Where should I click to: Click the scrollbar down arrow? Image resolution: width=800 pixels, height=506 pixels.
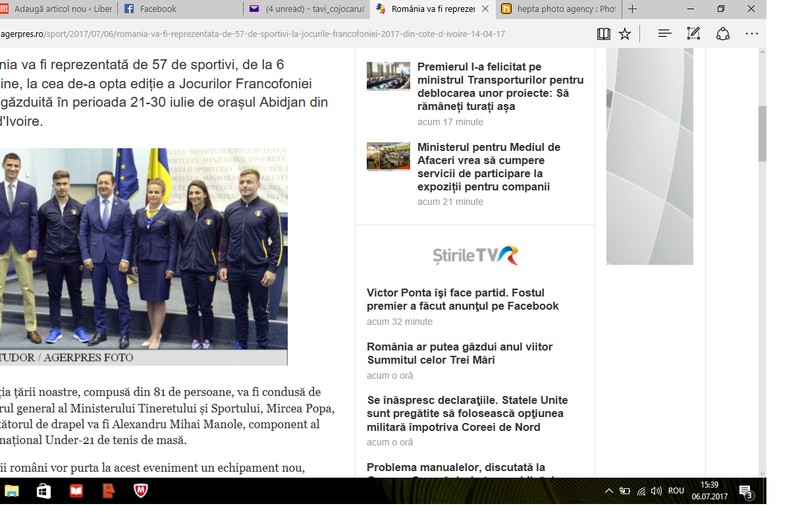[762, 473]
